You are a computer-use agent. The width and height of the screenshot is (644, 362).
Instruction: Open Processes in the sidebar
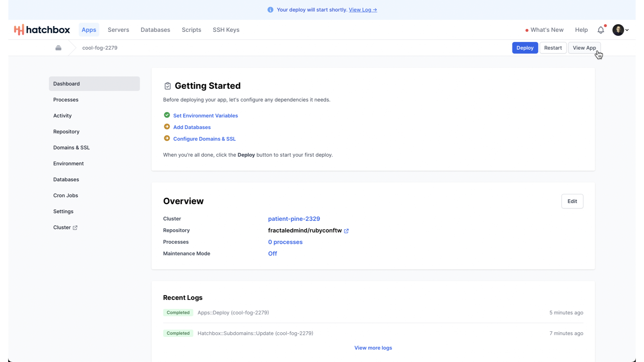click(66, 100)
